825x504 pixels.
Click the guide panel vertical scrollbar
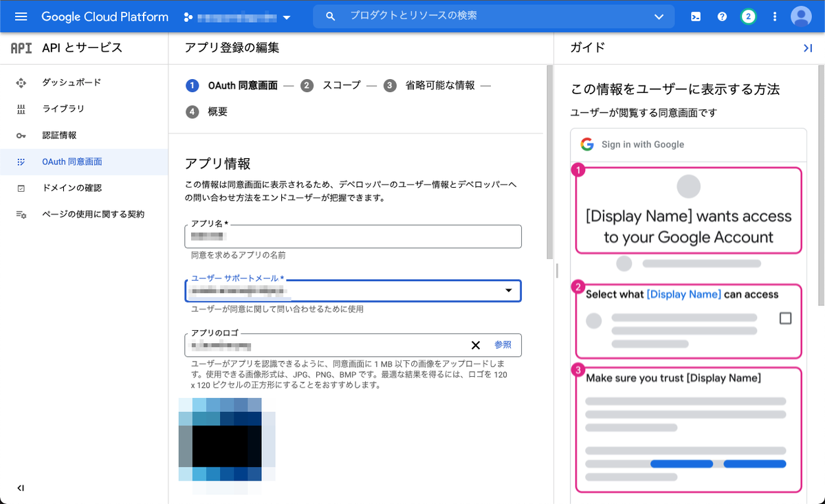point(821,186)
